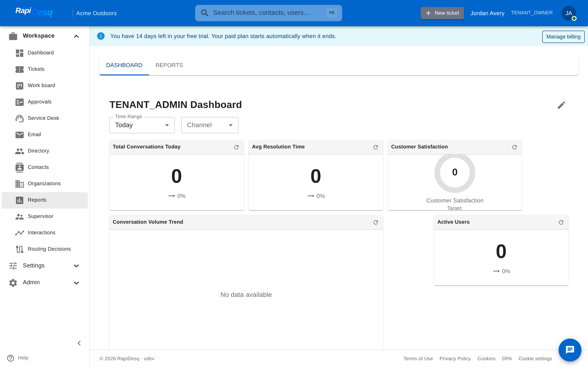Open the chat bubble launcher
Viewport: 588px width, 368px height.
(x=570, y=350)
